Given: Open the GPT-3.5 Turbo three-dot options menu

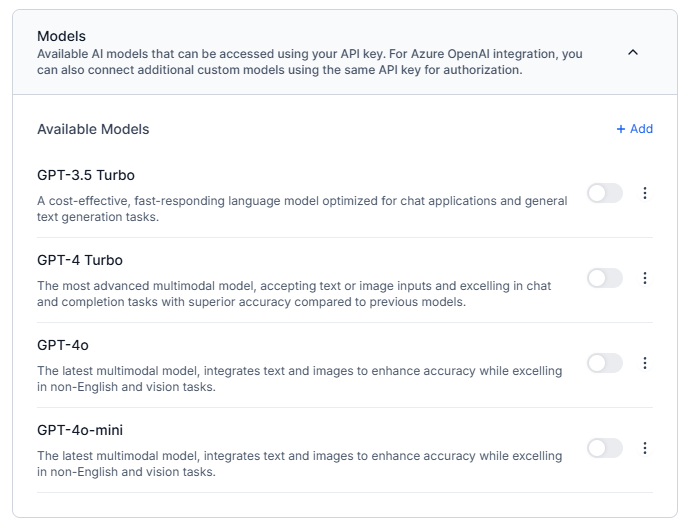Looking at the screenshot, I should click(644, 193).
